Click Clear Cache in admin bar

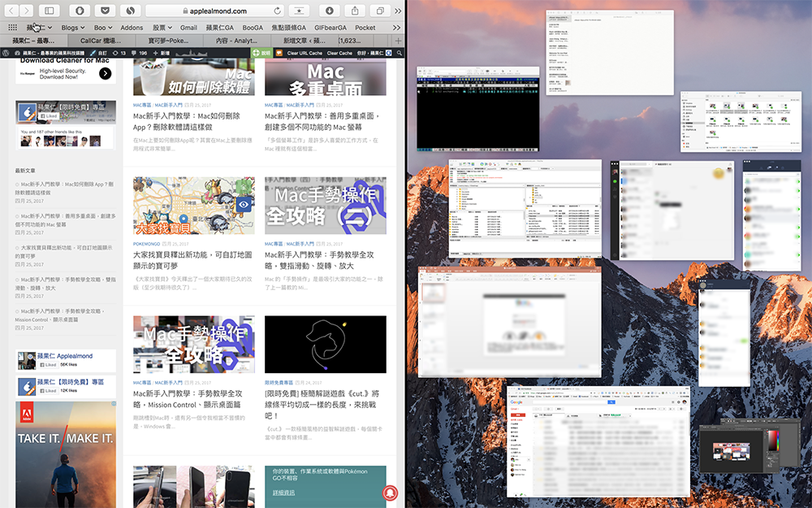[339, 53]
